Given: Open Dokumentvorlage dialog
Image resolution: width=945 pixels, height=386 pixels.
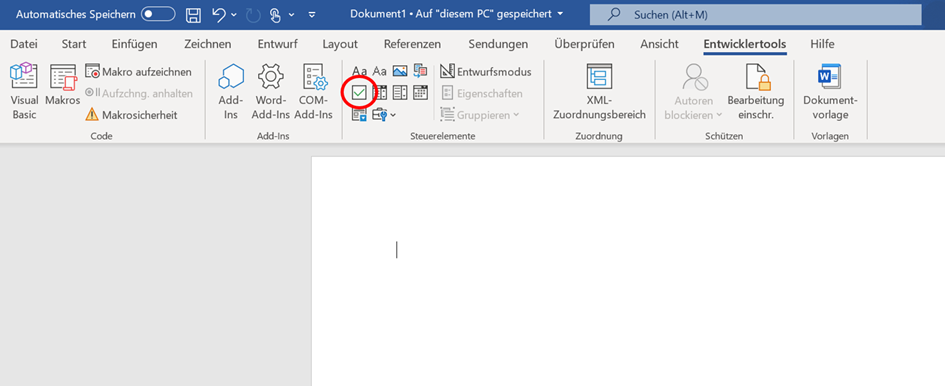Looking at the screenshot, I should point(830,92).
